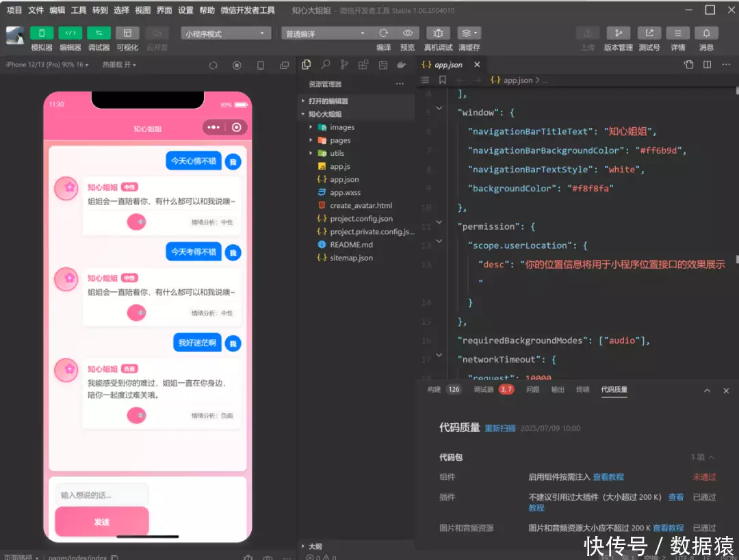739x560 pixels.
Task: Click the simulator refresh icon
Action: point(213,66)
